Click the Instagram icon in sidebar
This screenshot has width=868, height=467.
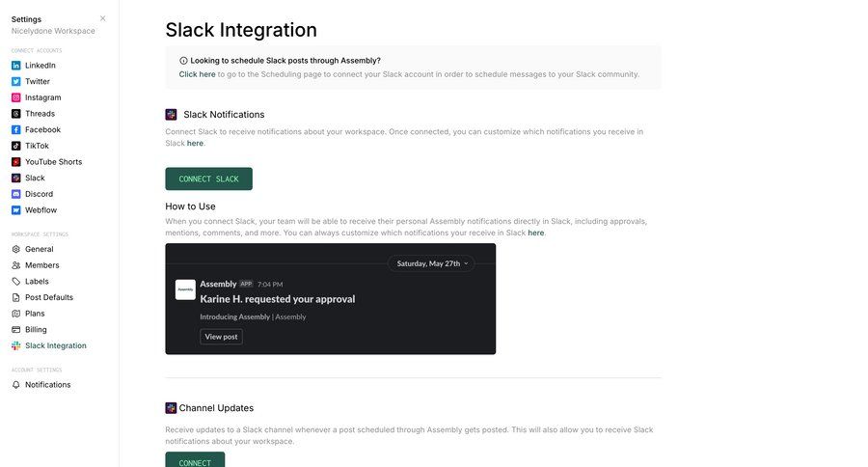tap(16, 97)
